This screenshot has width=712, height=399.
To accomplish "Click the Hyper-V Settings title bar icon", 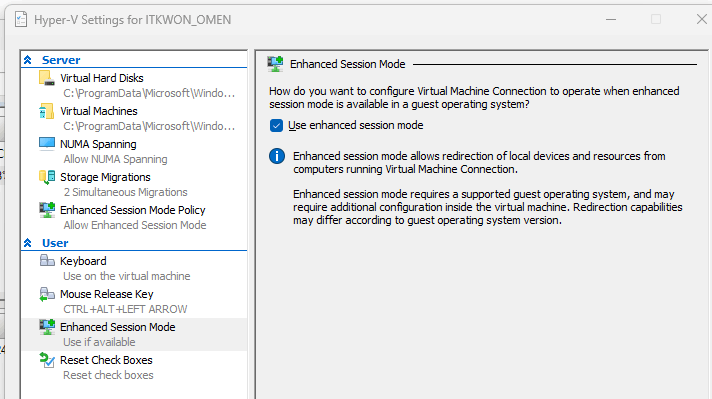I will tap(21, 20).
